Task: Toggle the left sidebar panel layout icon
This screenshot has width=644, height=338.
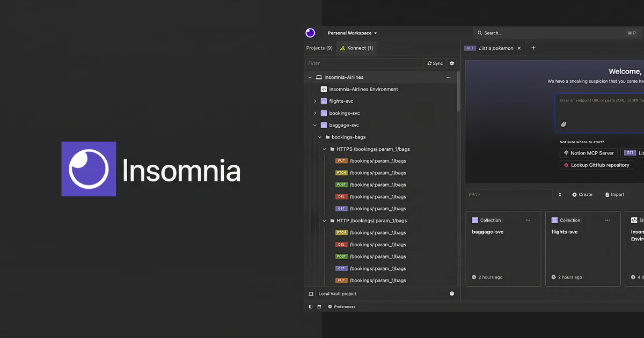Action: point(311,307)
